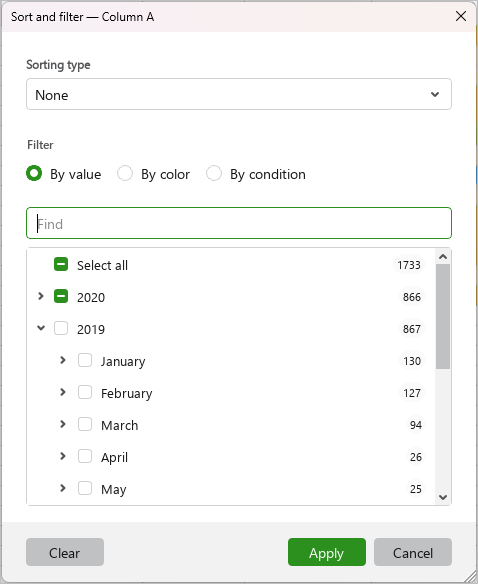Image resolution: width=478 pixels, height=584 pixels.
Task: Click into the Find search field
Action: (x=239, y=223)
